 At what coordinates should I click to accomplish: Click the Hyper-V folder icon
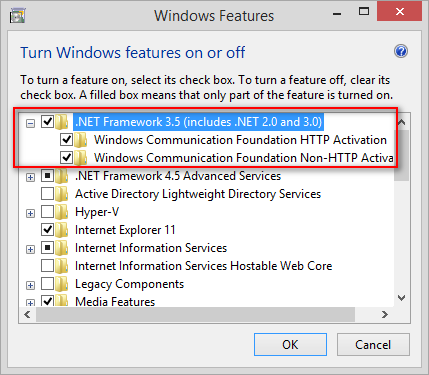[62, 212]
